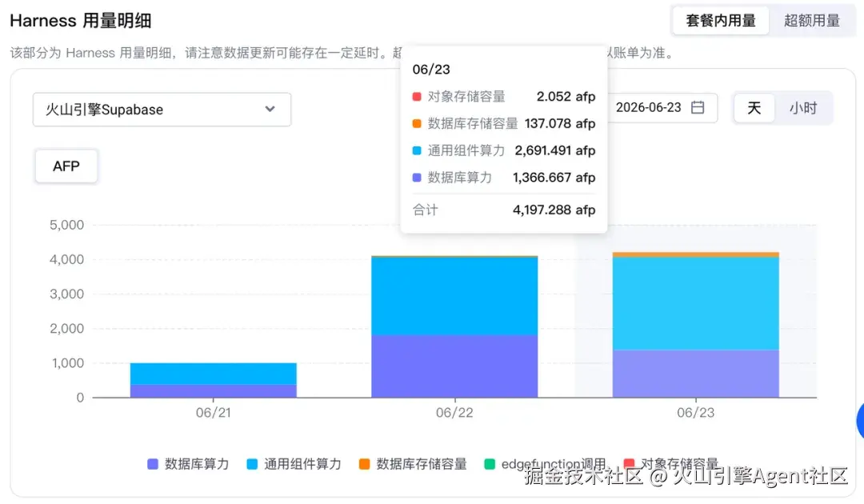Click 06/22 blue 通用组件算力 bar segment

click(454, 296)
